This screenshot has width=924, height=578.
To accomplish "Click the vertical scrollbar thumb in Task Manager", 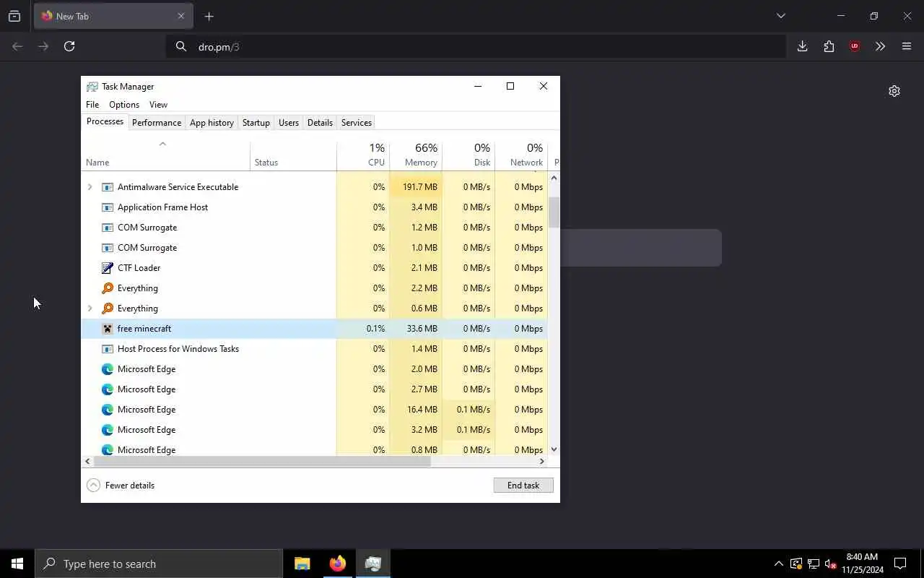I will coord(554,212).
